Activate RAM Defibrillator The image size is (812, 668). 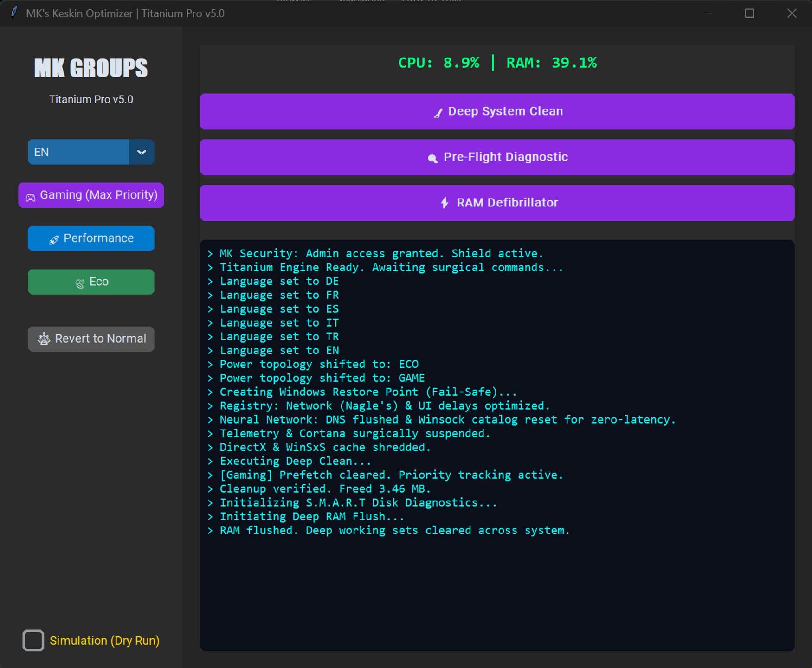point(497,203)
